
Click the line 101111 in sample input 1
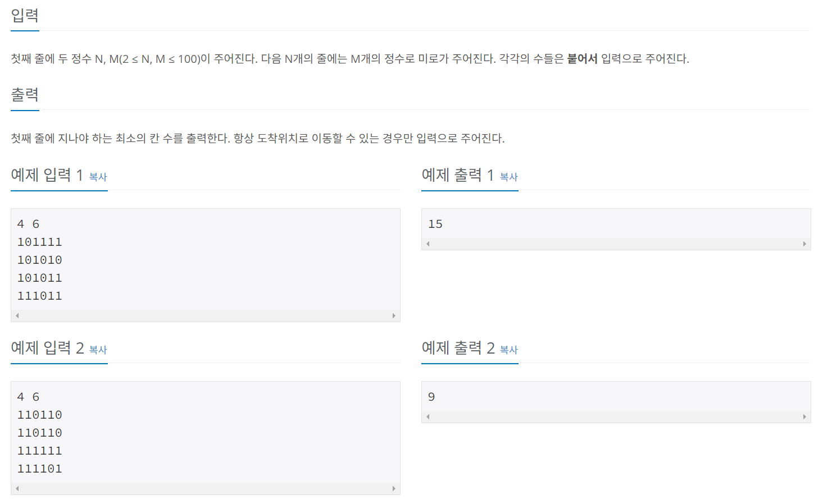pos(39,241)
